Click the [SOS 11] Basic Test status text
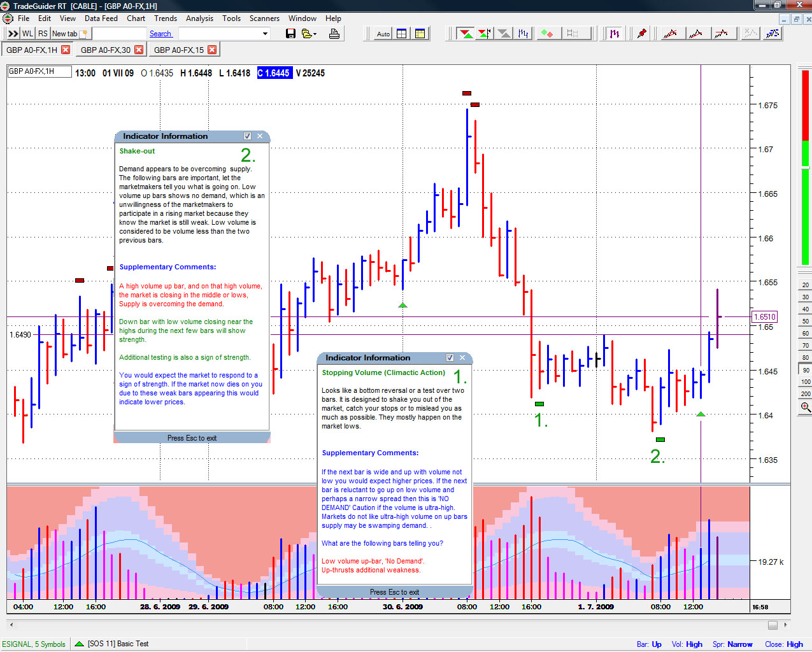Viewport: 812px width, 652px height. click(118, 644)
